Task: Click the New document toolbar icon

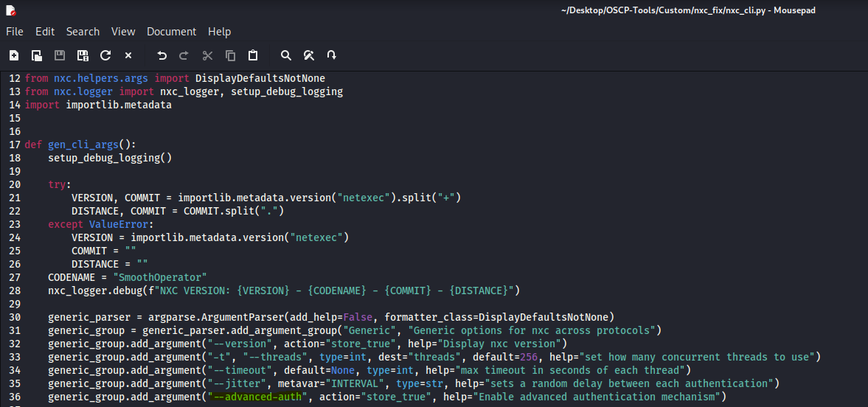Action: pos(14,55)
